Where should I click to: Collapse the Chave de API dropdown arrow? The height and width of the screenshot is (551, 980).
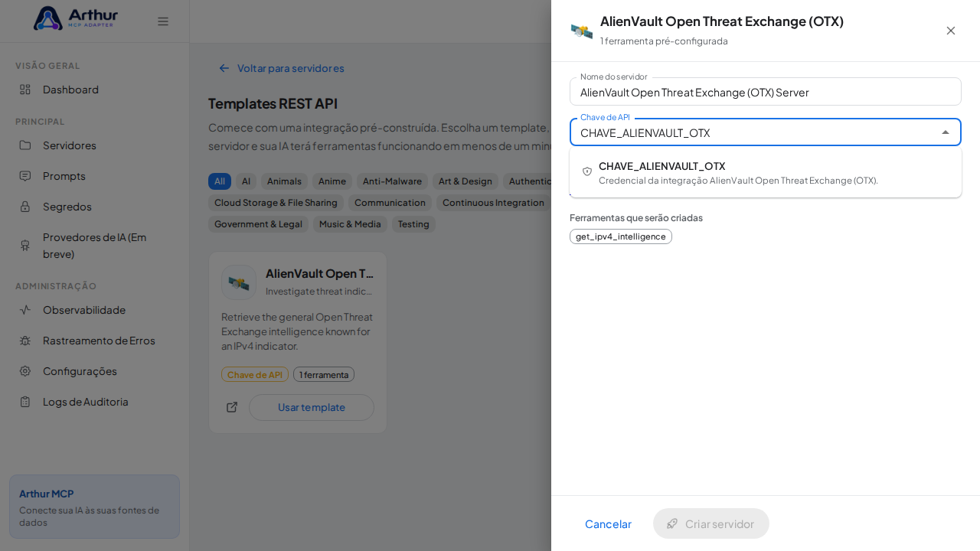pos(946,132)
